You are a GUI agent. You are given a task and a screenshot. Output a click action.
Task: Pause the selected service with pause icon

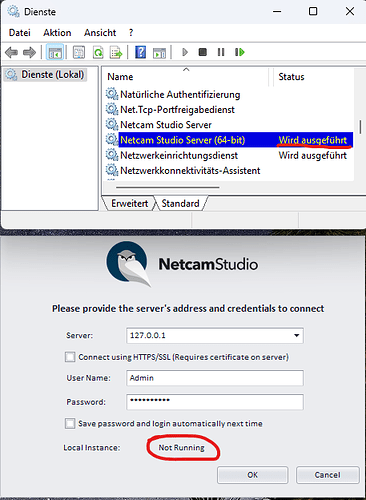point(221,52)
